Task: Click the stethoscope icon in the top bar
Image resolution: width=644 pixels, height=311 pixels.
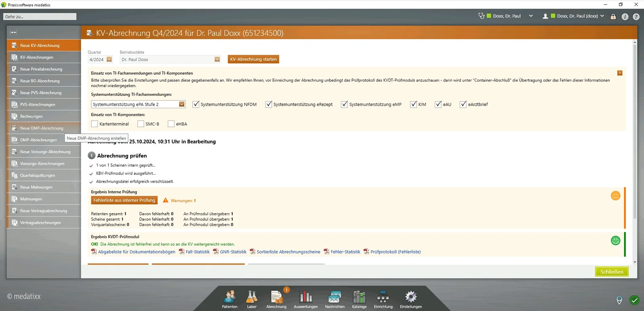Action: 481,16
